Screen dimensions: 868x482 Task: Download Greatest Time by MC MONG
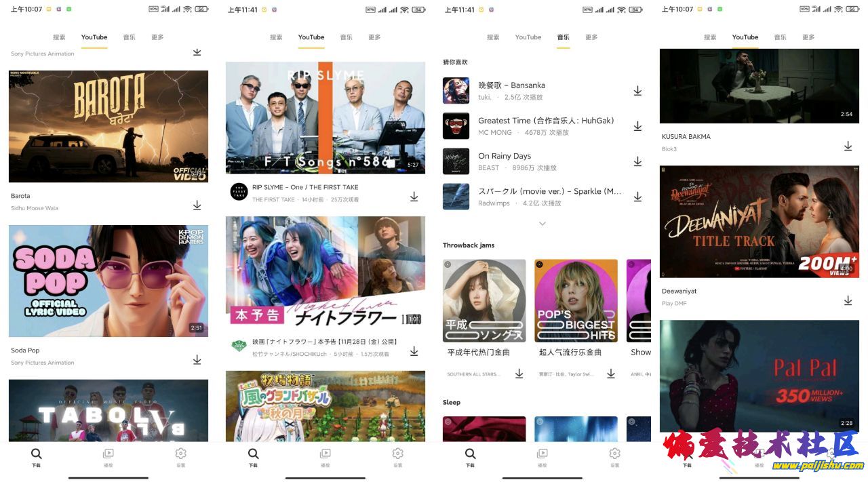[637, 126]
